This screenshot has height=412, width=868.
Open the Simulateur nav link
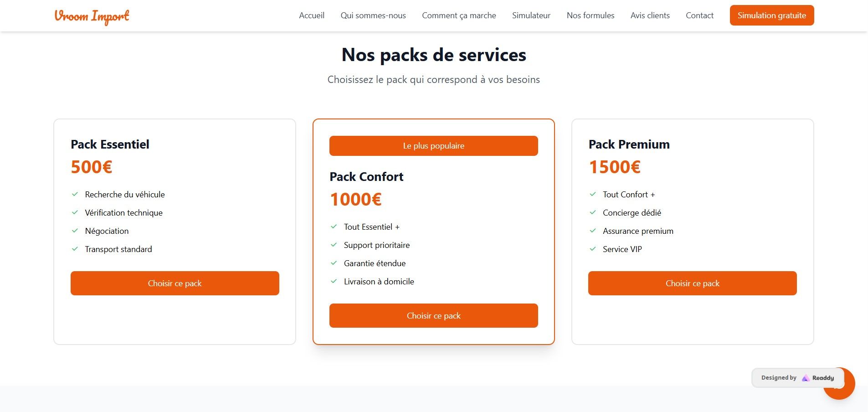pos(531,15)
